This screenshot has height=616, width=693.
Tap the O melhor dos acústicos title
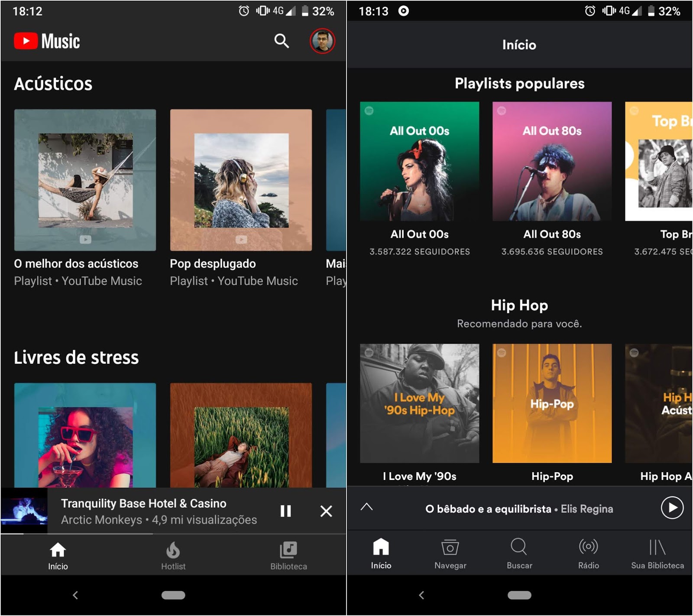point(76,264)
